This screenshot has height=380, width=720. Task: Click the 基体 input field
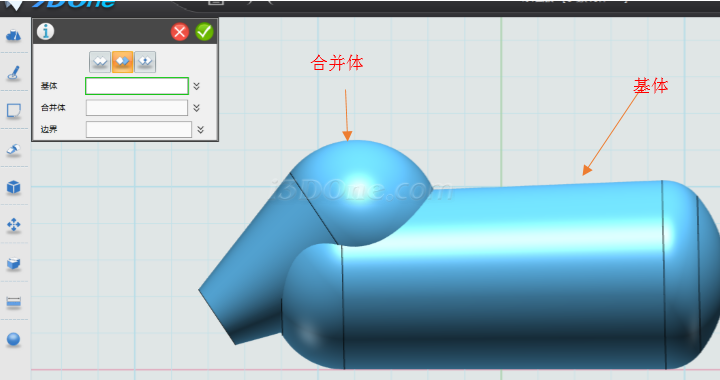click(137, 86)
